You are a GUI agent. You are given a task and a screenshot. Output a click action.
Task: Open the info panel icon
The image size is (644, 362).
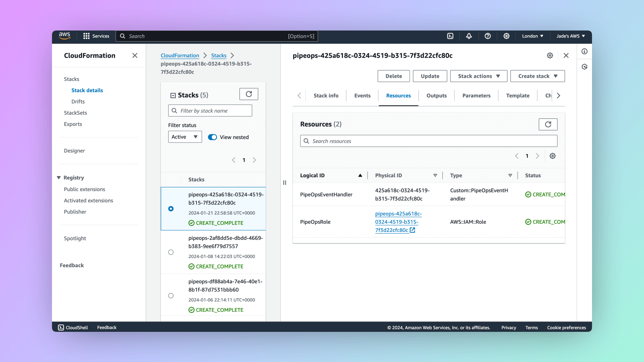[585, 51]
